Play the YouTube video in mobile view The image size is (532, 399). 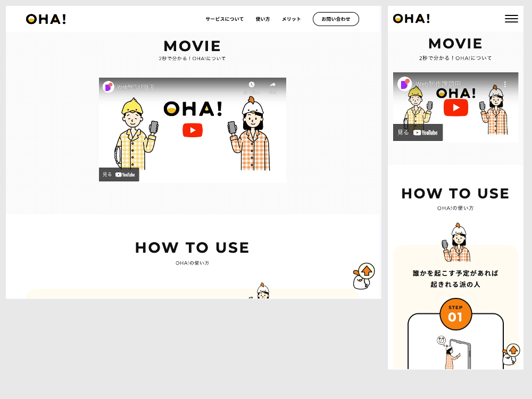coord(455,107)
